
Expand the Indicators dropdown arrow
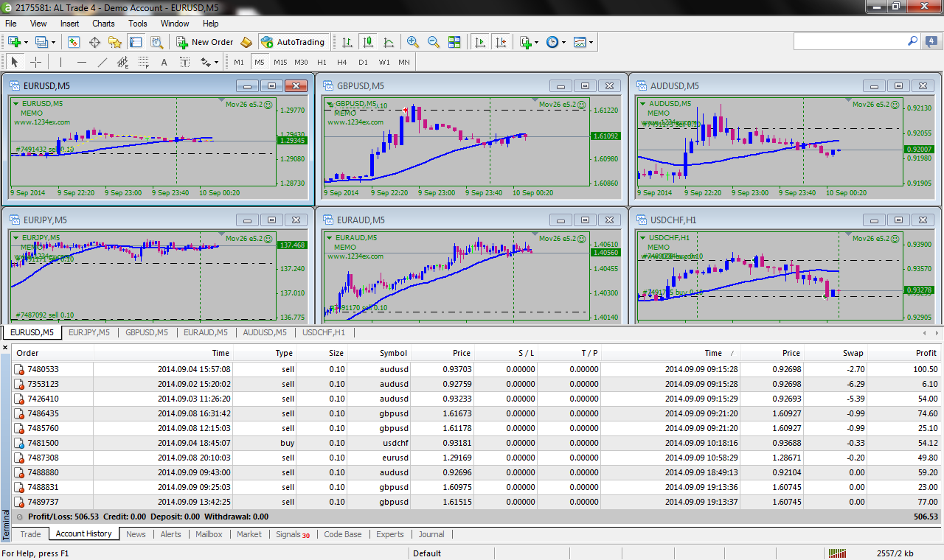[537, 42]
